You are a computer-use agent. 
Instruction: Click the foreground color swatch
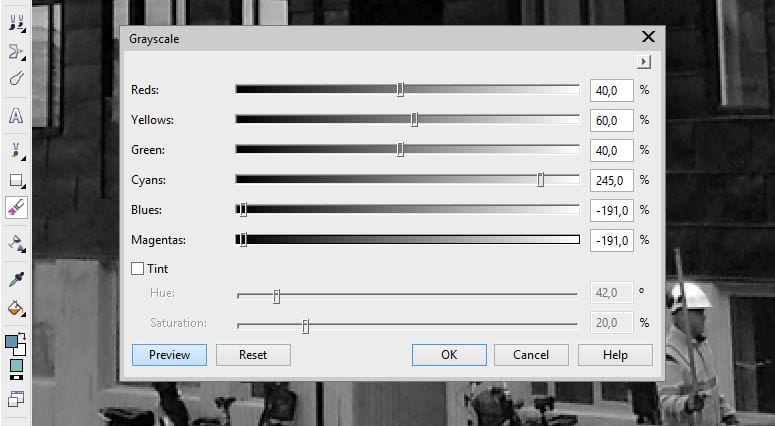click(x=12, y=342)
